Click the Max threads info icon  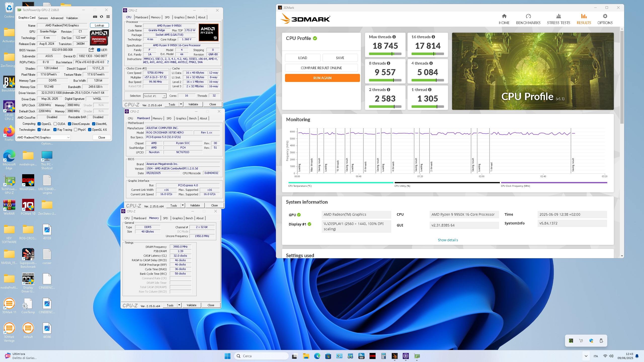click(x=394, y=37)
